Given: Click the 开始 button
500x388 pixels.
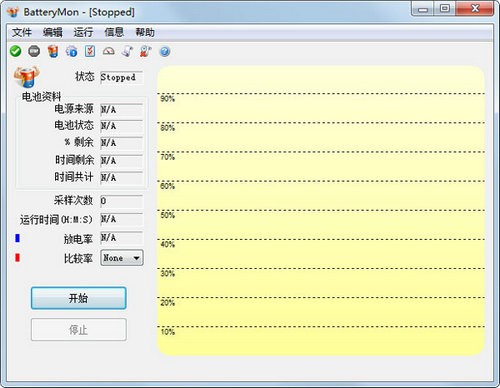Looking at the screenshot, I should (79, 298).
